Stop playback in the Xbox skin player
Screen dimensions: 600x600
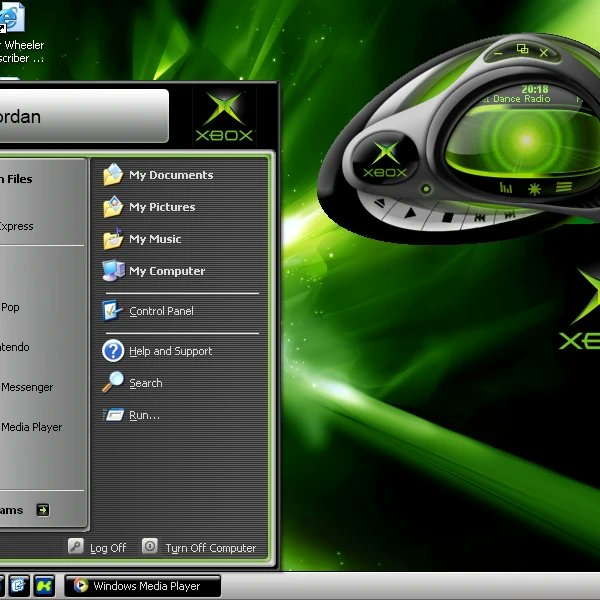pos(447,218)
